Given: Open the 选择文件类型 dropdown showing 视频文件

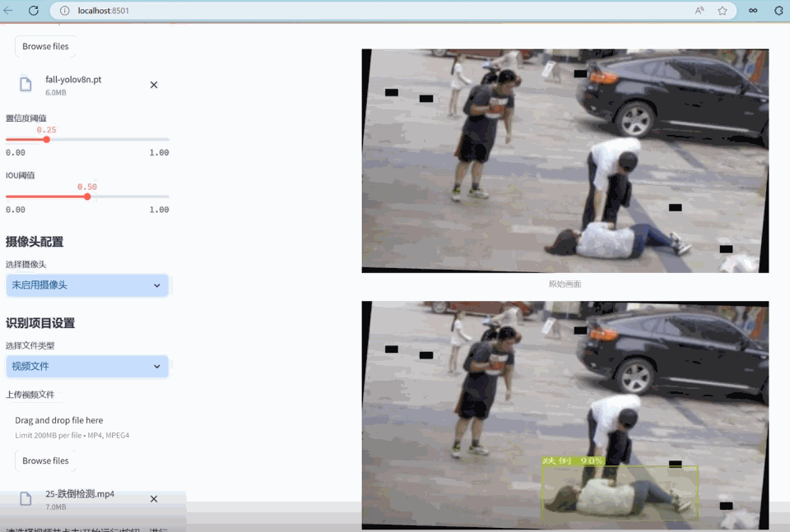Looking at the screenshot, I should coord(87,367).
